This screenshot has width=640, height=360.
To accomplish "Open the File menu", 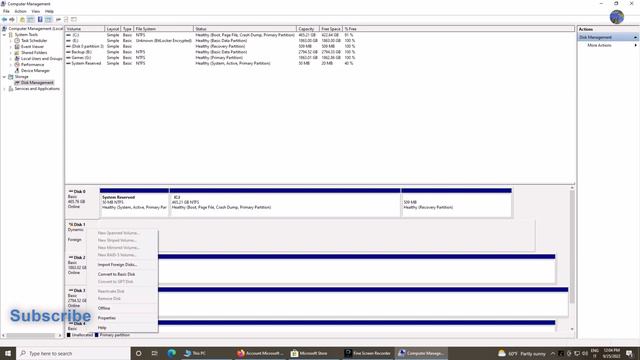I will [6, 11].
